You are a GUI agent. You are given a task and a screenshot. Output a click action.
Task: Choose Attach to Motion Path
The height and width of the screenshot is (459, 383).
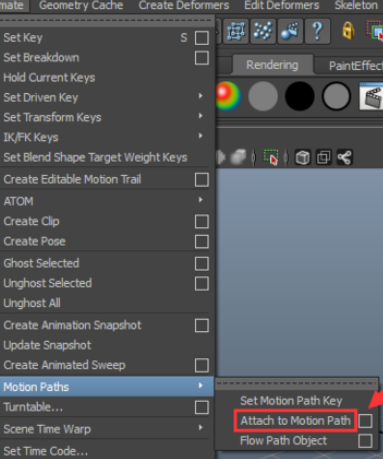point(295,421)
